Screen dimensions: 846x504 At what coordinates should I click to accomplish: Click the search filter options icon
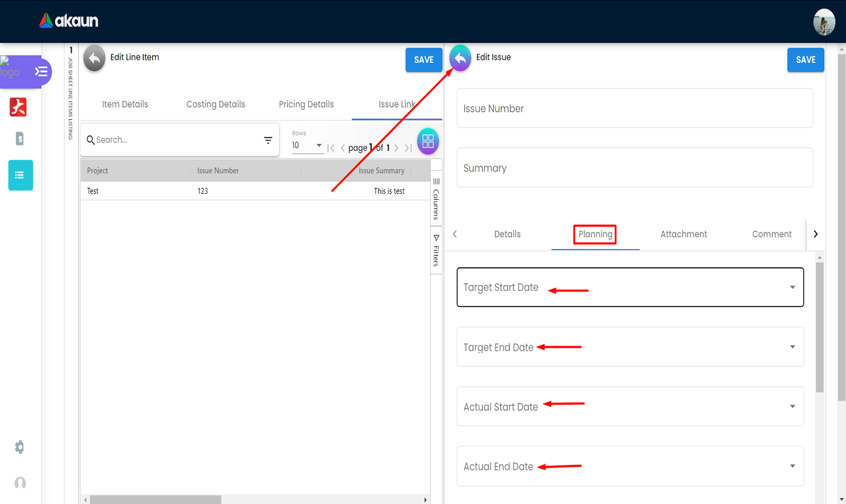268,140
